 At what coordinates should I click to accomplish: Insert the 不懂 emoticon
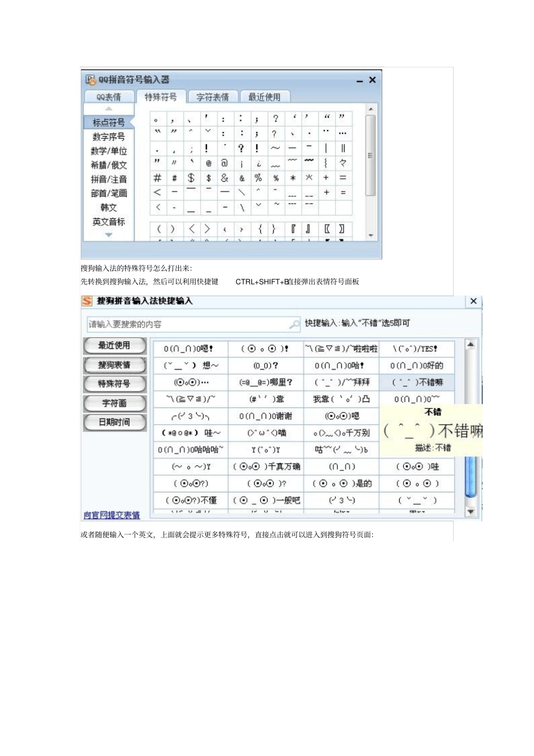191,500
